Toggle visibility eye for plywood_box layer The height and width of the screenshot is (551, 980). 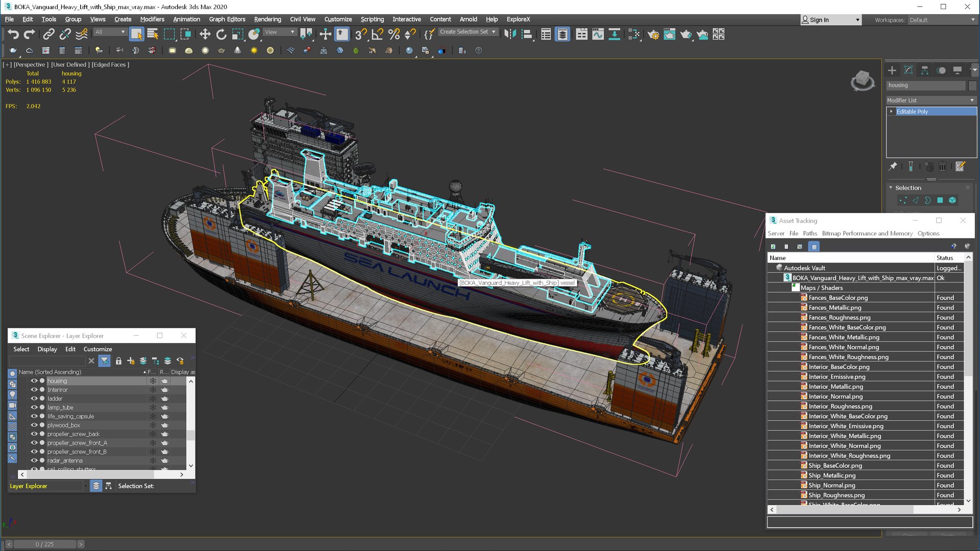point(34,425)
